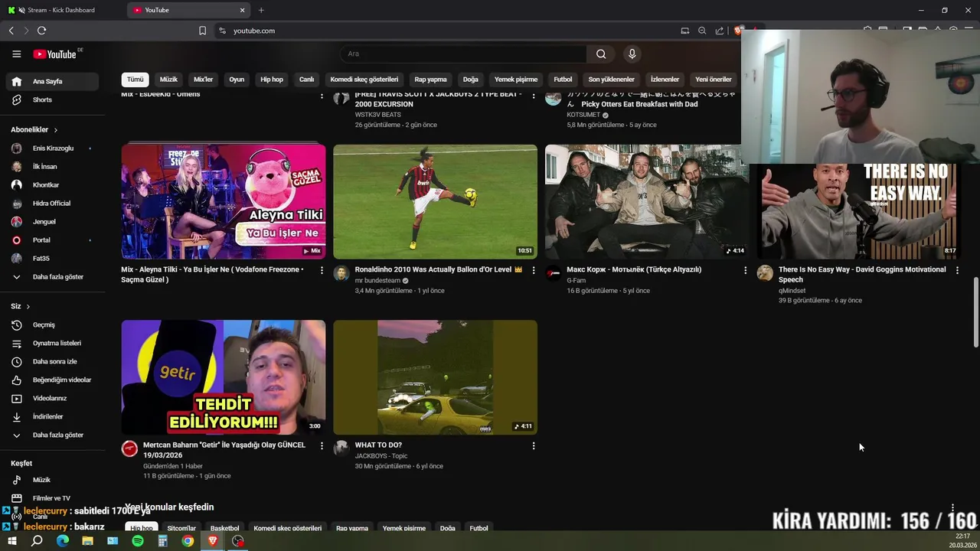Open mr bundesteam channel avatar
980x551 pixels.
coord(341,273)
